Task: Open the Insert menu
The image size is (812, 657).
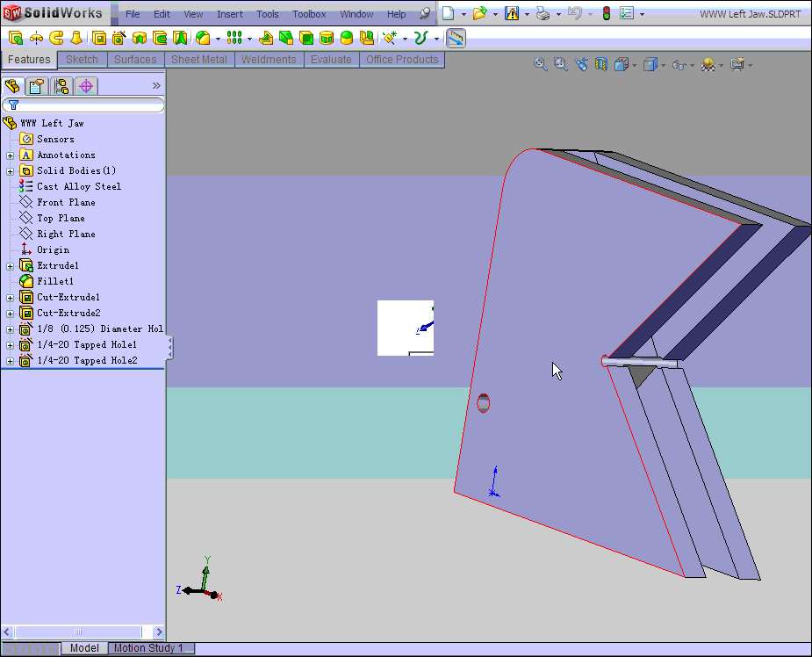Action: pyautogui.click(x=229, y=14)
